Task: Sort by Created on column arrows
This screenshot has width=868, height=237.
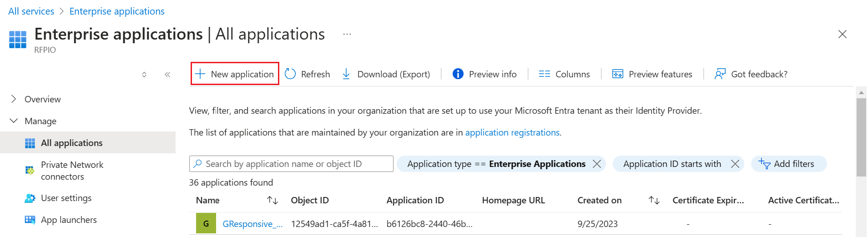Action: point(654,200)
